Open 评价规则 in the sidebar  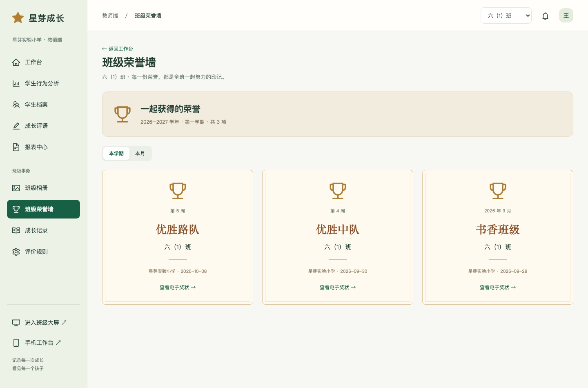[x=43, y=252]
